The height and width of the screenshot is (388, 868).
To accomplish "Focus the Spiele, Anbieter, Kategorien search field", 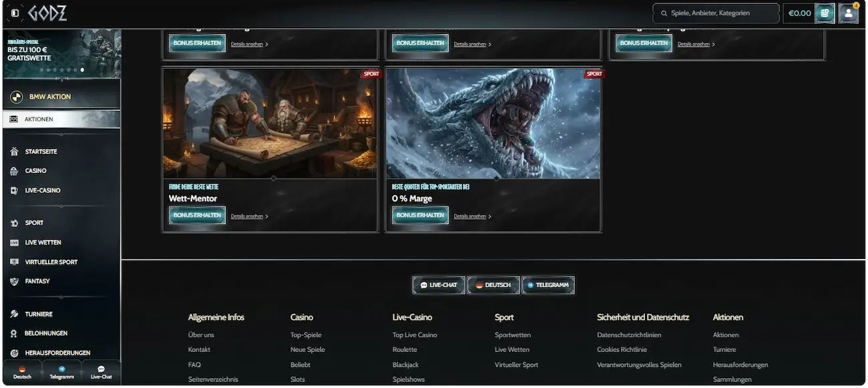I will click(x=716, y=13).
